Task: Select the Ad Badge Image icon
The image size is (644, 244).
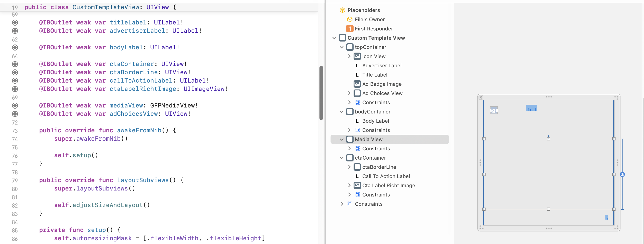Action: (357, 84)
